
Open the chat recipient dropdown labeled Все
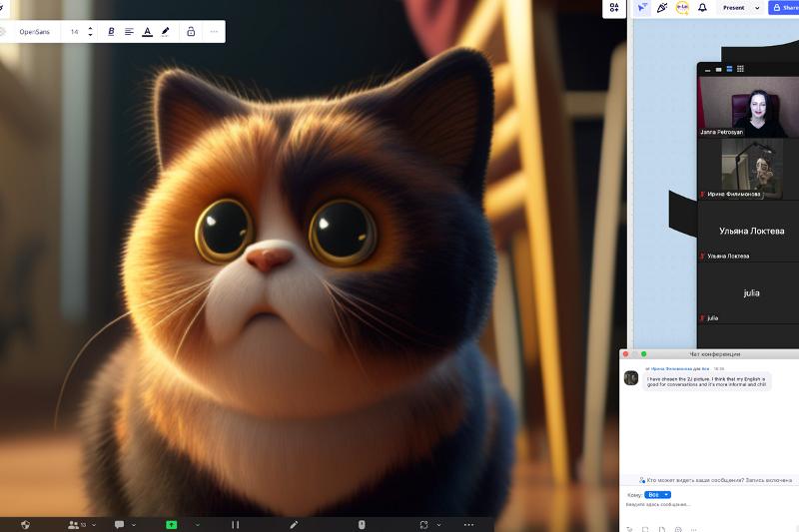tap(658, 494)
